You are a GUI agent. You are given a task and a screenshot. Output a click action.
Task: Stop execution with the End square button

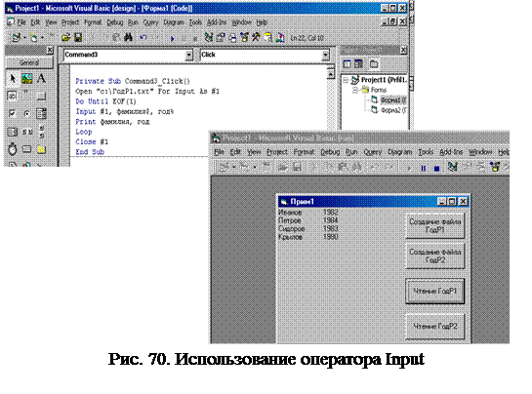[437, 168]
